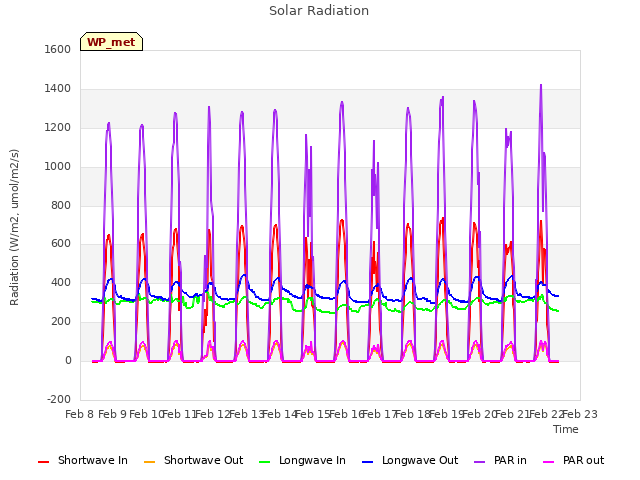Click the WP_met station label

click(x=111, y=42)
